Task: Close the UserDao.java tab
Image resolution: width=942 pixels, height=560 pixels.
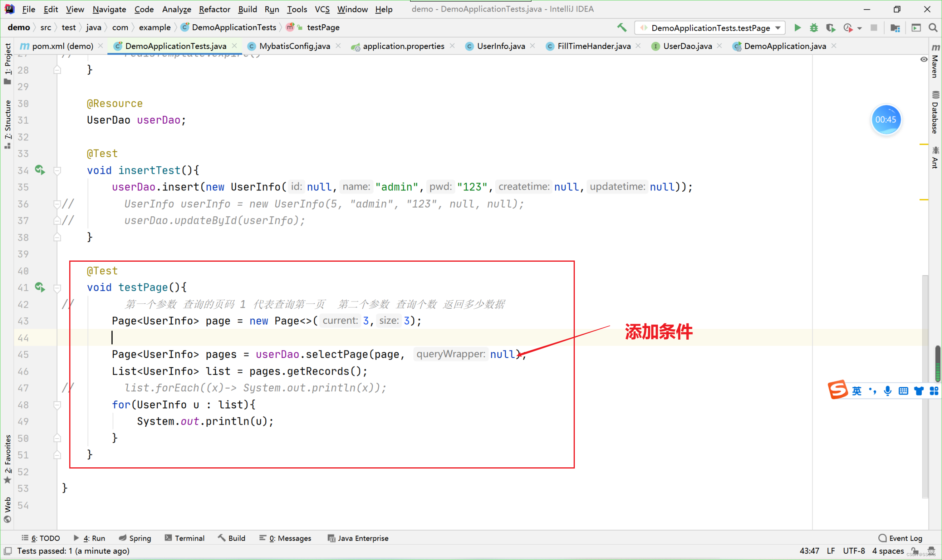Action: pos(719,46)
